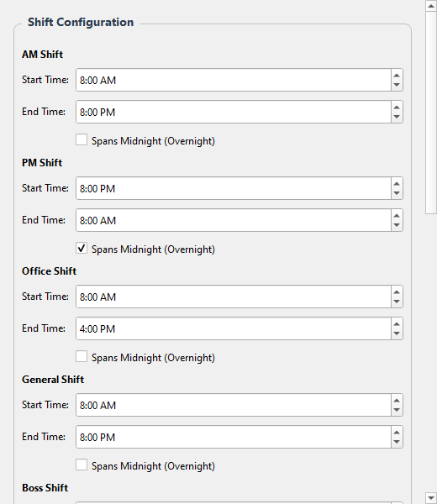Increase General Shift end time with up arrow
Viewport: 437px width, 504px height.
click(x=397, y=433)
